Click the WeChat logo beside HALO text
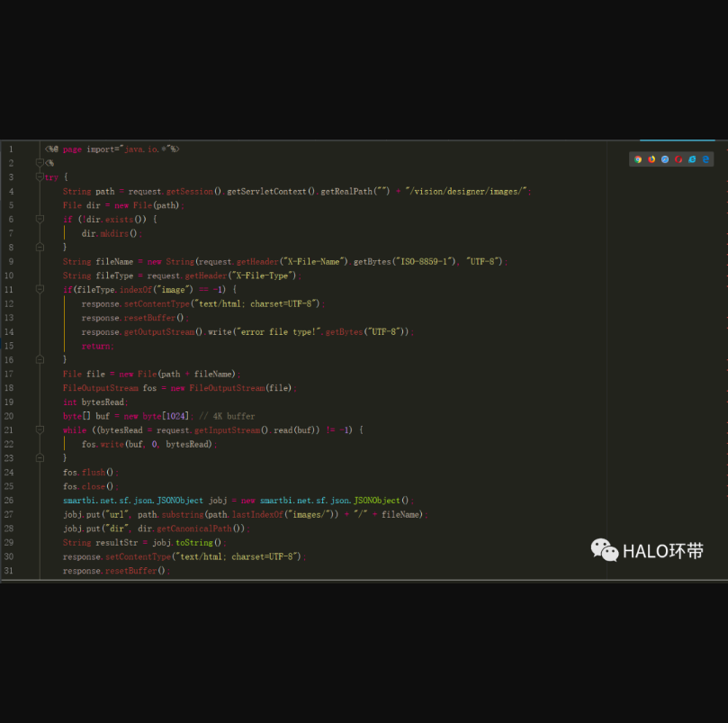Viewport: 728px width, 723px height. [604, 550]
